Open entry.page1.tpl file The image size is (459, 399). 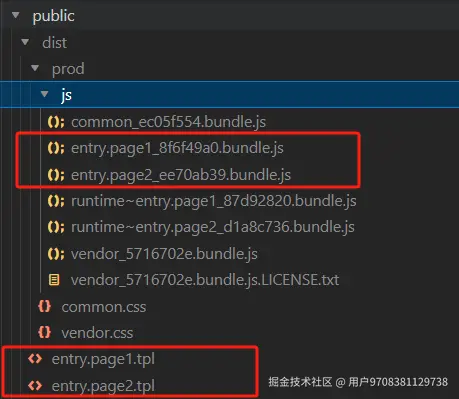pos(103,359)
